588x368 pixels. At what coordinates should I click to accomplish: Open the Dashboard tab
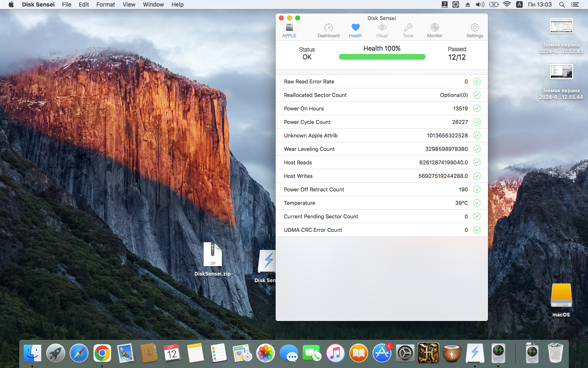click(x=328, y=30)
